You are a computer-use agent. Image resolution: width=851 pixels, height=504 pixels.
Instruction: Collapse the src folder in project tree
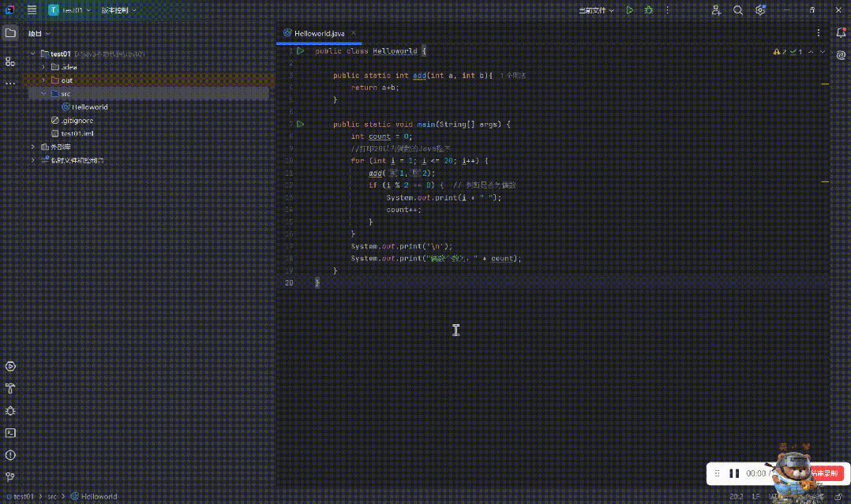[43, 93]
